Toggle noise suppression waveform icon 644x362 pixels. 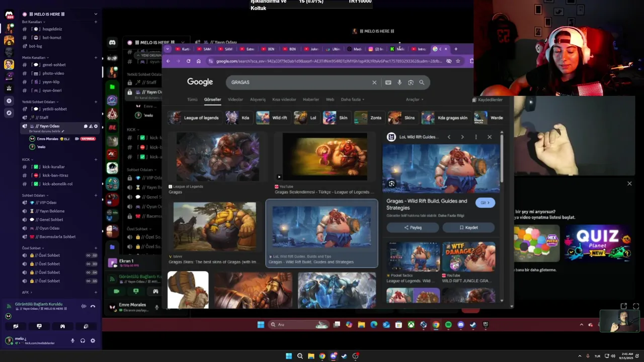pyautogui.click(x=84, y=306)
